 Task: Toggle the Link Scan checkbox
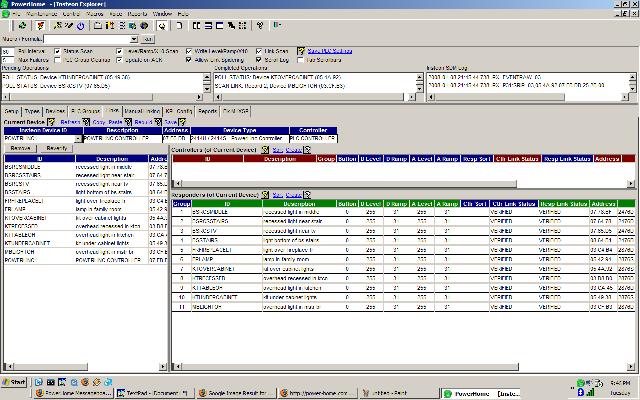point(259,51)
